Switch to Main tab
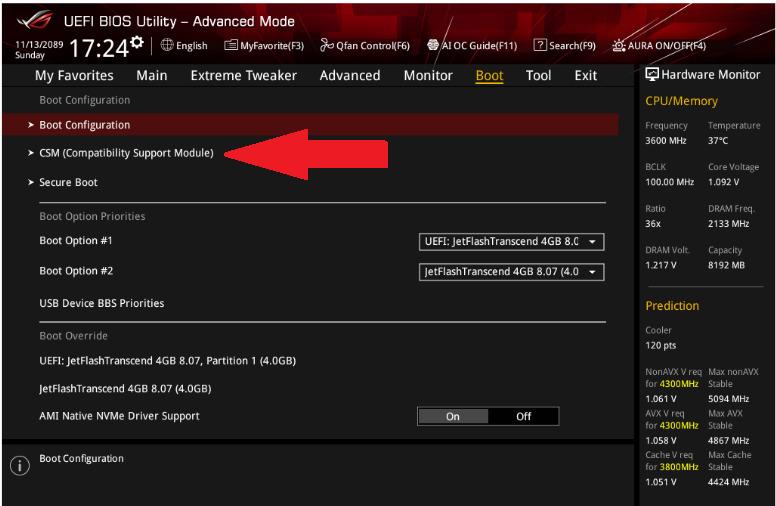Viewport: 776px width, 506px height. click(151, 75)
